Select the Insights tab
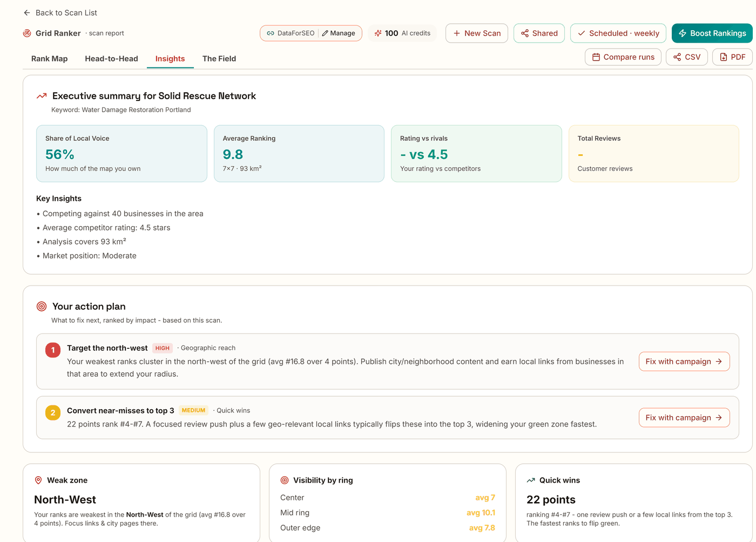756x542 pixels. tap(170, 58)
